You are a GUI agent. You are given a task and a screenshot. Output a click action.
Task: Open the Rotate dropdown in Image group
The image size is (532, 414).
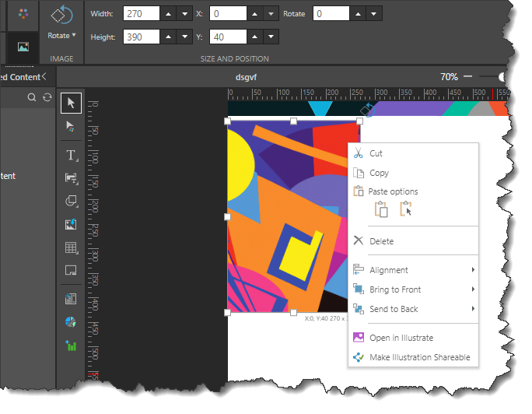tap(62, 35)
